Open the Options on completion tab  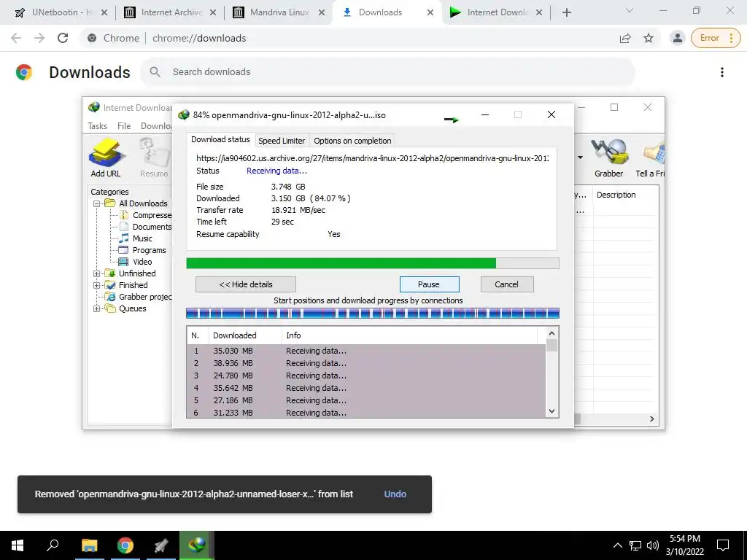352,141
